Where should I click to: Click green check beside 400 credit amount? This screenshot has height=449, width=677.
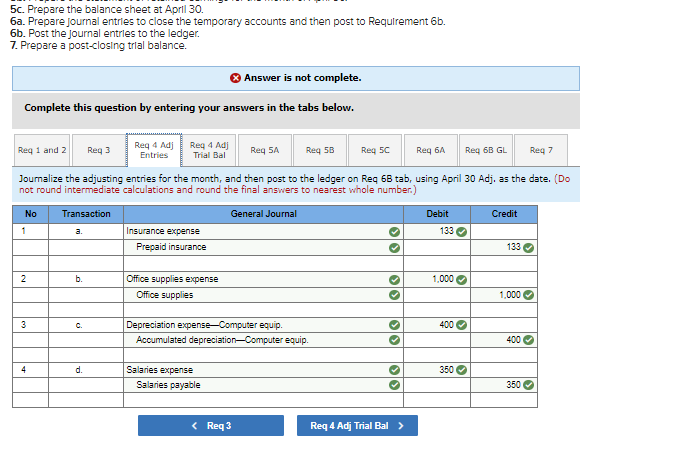[x=528, y=340]
